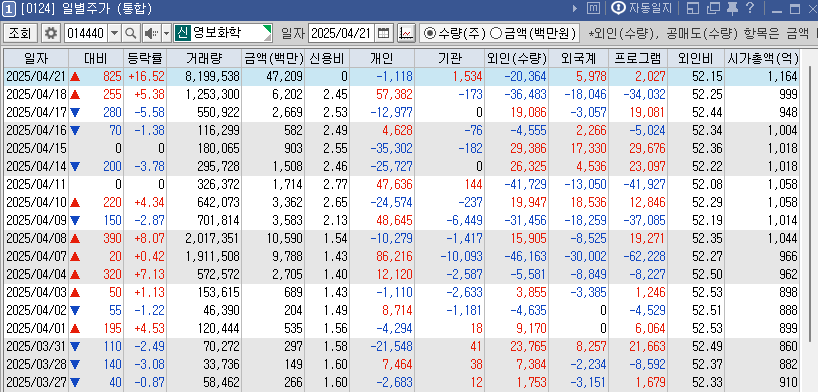Select the 2025/04/21 date row

coord(402,77)
